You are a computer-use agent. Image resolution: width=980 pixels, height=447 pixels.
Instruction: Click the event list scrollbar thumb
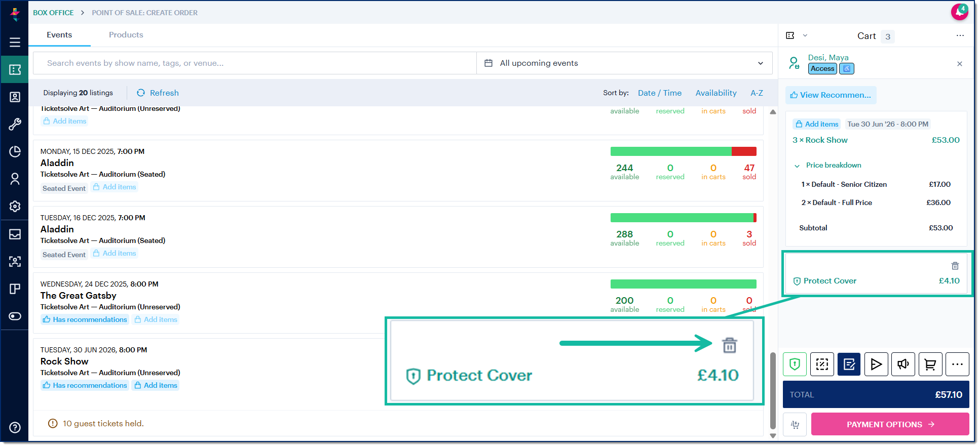(x=773, y=390)
